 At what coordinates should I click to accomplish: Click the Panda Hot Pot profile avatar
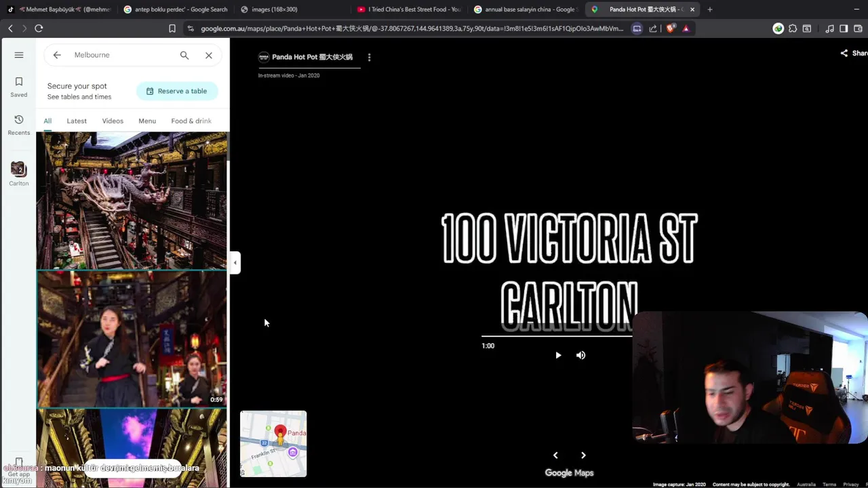point(264,57)
